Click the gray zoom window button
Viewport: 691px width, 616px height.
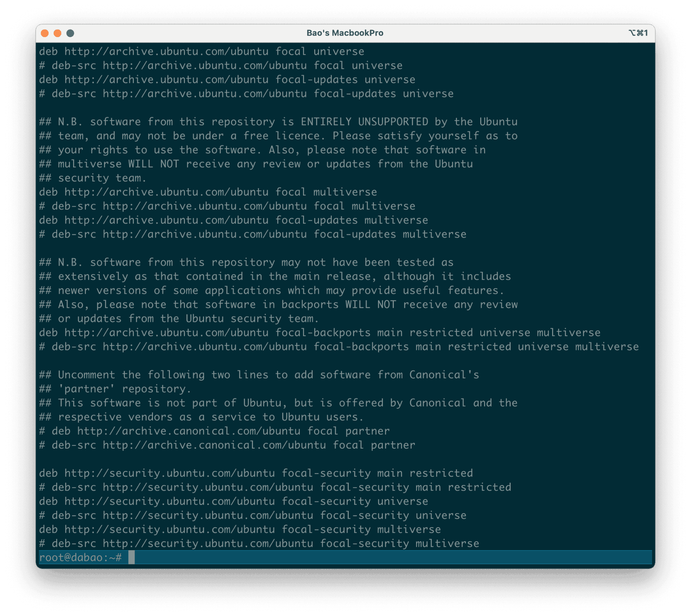pos(70,33)
